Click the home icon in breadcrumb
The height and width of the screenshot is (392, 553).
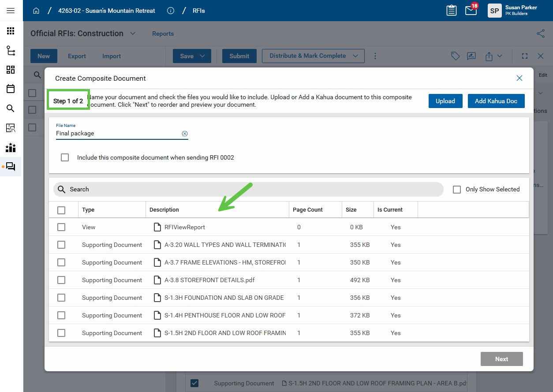pyautogui.click(x=36, y=11)
